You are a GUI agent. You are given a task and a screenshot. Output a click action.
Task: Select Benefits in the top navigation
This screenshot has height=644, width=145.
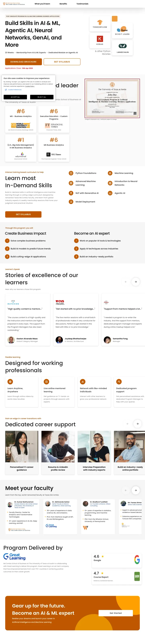click(x=63, y=4)
